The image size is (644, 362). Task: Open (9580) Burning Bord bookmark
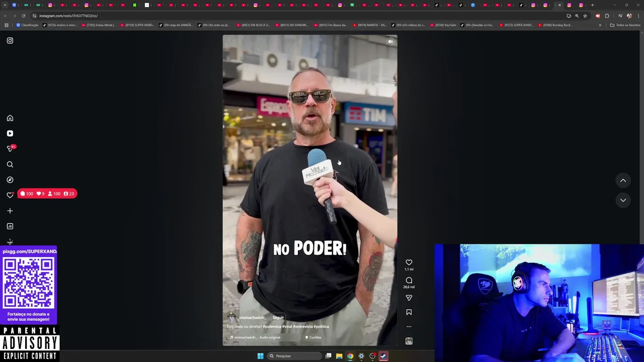click(555, 25)
